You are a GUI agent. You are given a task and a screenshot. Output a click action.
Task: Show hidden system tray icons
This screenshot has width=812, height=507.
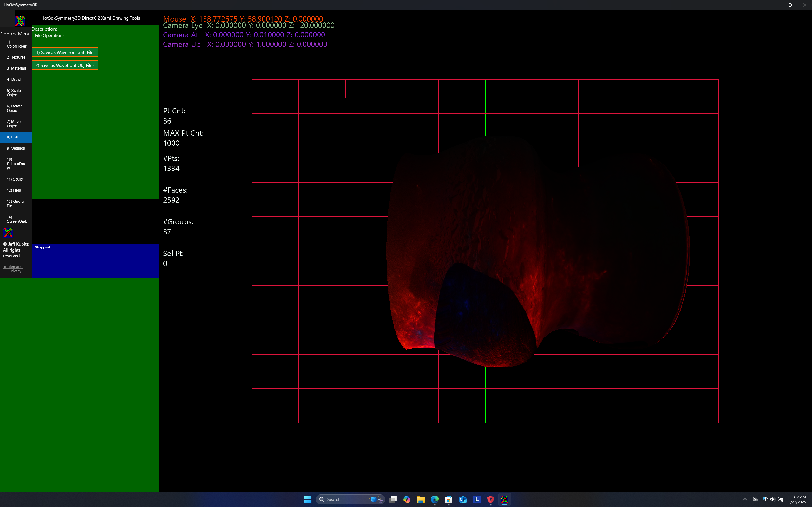[x=745, y=499]
